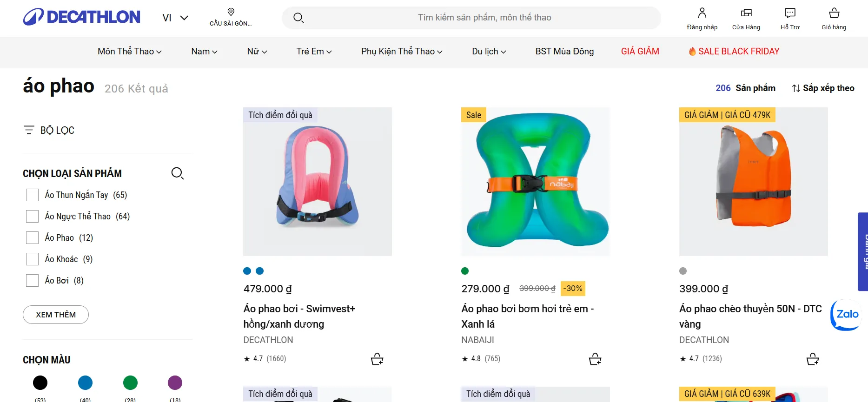Expand the Sắp xếp theo sorting options
The image size is (868, 402).
tap(823, 88)
